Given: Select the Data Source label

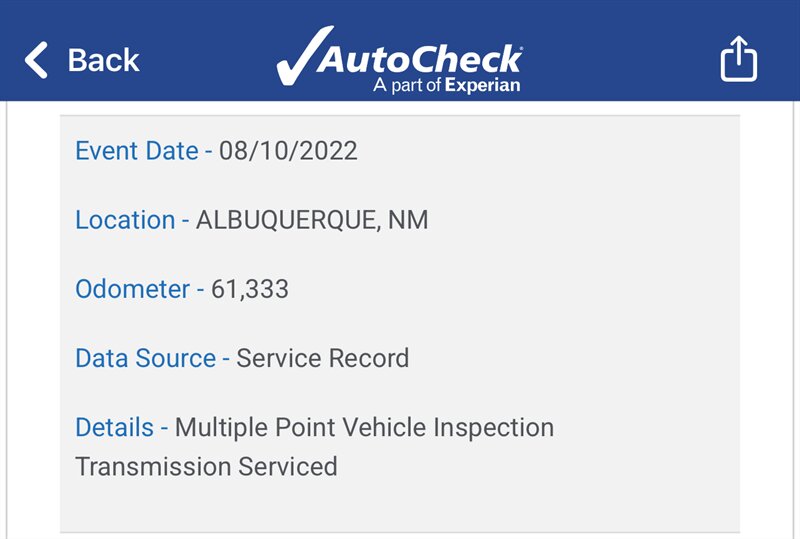Looking at the screenshot, I should [x=145, y=358].
